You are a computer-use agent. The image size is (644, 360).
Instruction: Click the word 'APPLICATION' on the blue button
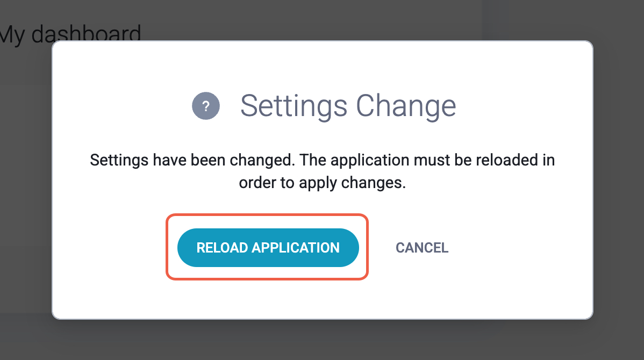tap(295, 248)
